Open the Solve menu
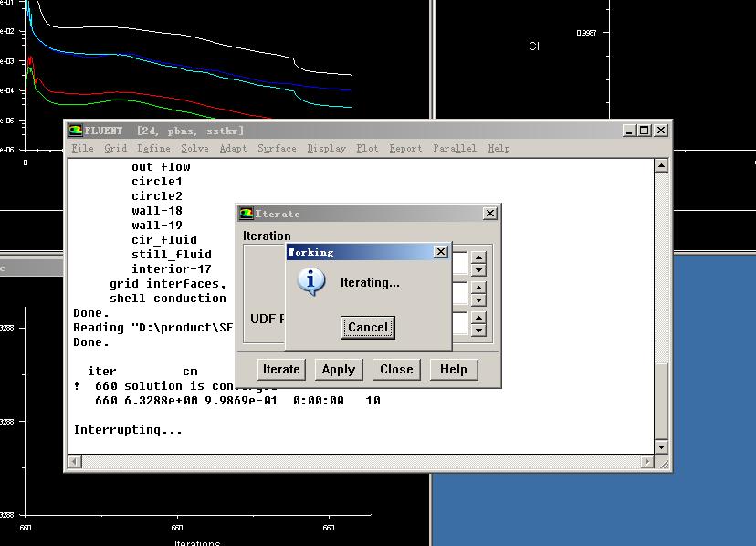This screenshot has width=756, height=546. point(194,148)
